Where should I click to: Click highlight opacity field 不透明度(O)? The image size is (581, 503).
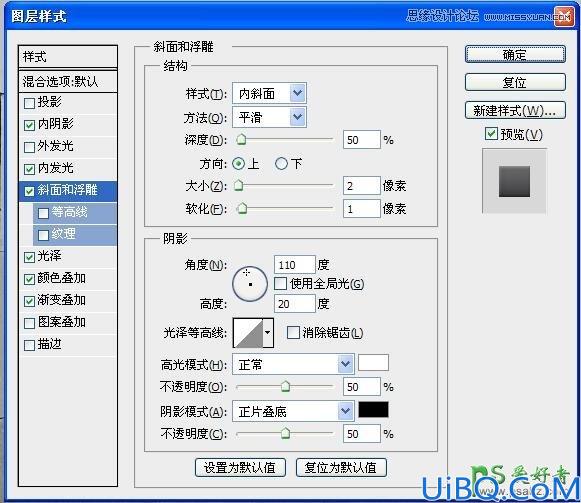362,387
